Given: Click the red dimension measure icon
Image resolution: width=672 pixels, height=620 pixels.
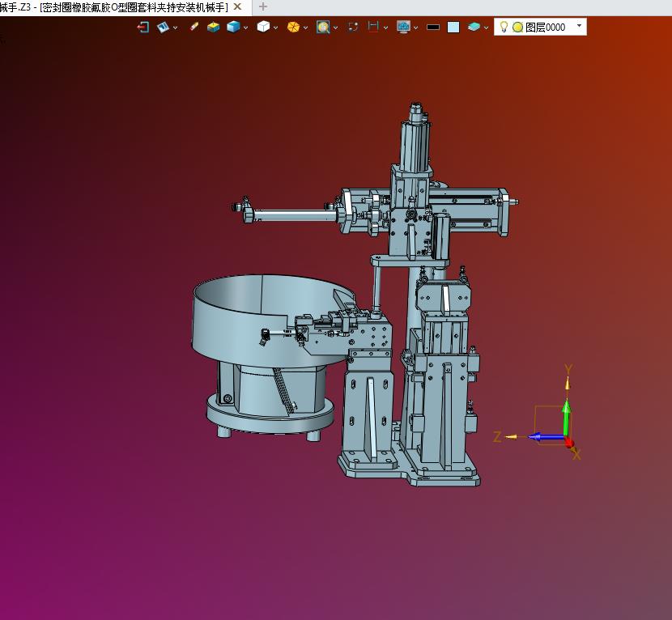Looking at the screenshot, I should pyautogui.click(x=373, y=27).
